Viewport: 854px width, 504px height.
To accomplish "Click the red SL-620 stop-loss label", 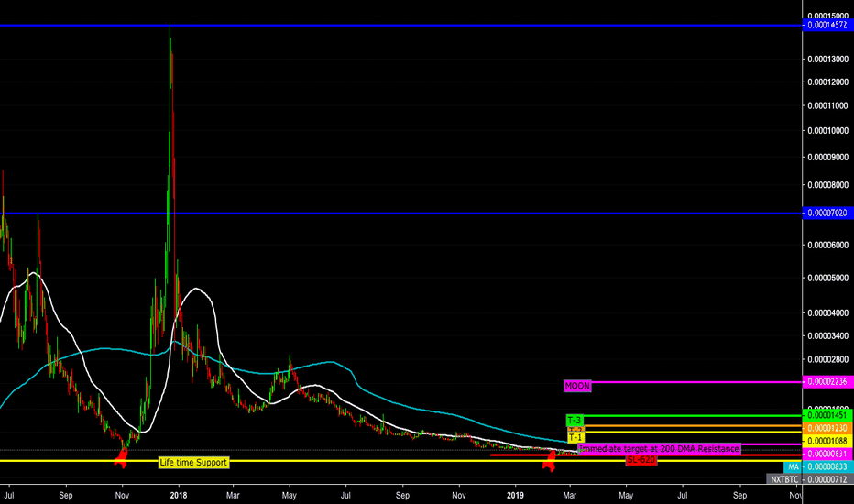I will point(641,460).
